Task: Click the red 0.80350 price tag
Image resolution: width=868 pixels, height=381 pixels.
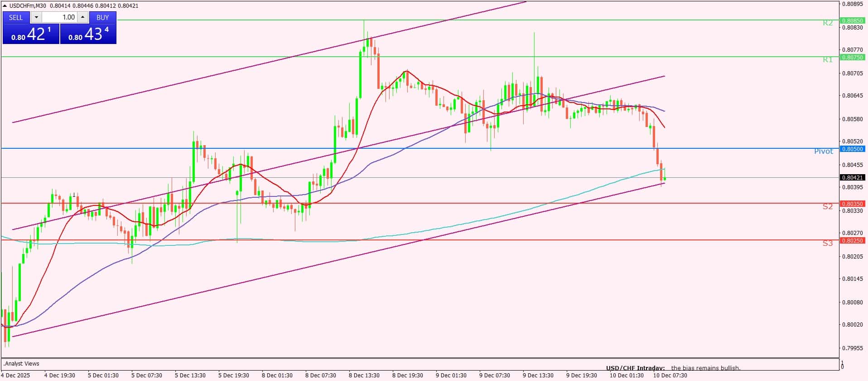Action: point(852,204)
